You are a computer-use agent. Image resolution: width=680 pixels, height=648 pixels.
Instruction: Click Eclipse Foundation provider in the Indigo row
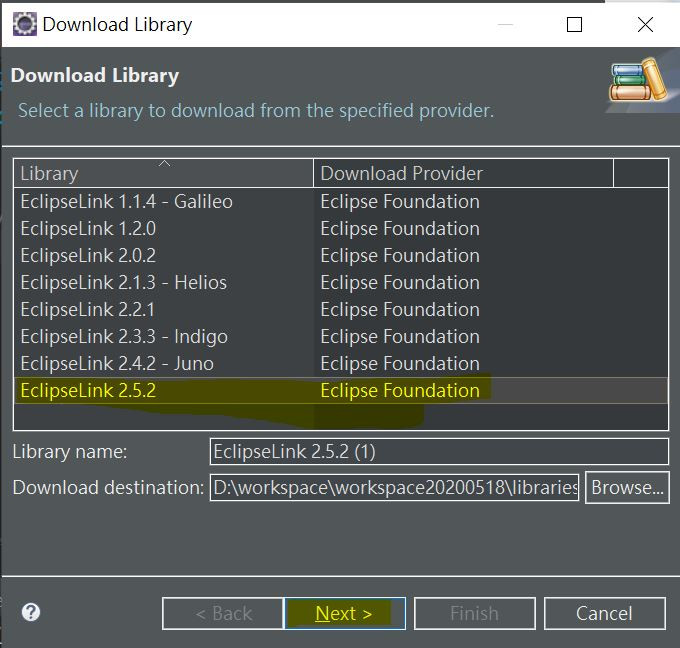400,337
